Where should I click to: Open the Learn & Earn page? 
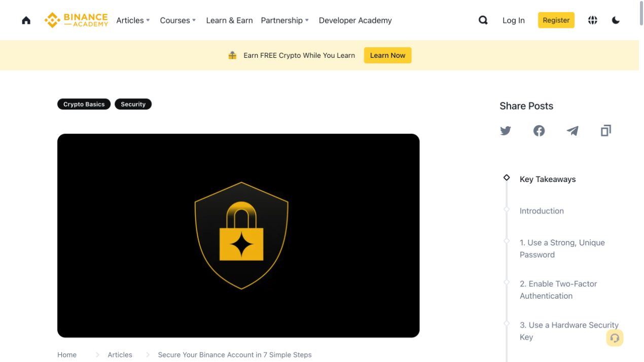229,20
